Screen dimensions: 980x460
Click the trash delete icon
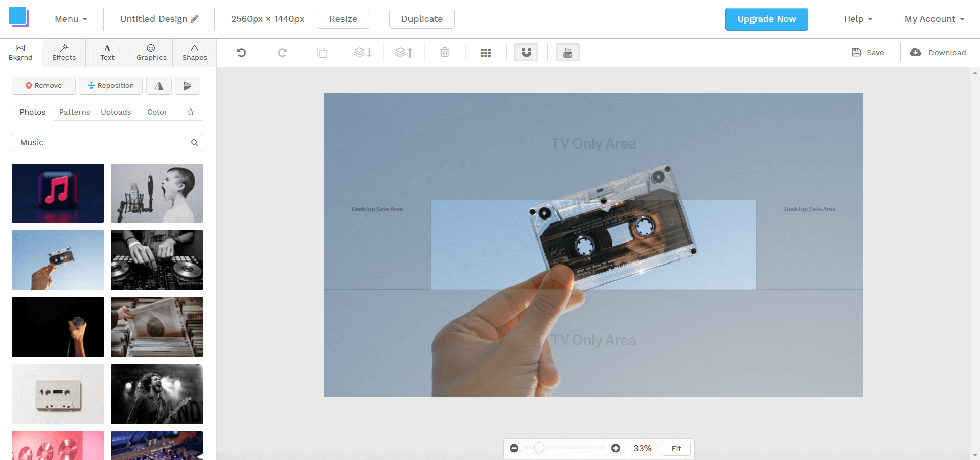(x=445, y=52)
